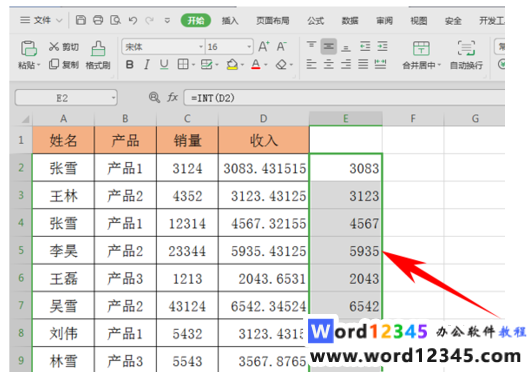Open the 文件 menu
Screen dimensions: 531x372
tap(42, 20)
